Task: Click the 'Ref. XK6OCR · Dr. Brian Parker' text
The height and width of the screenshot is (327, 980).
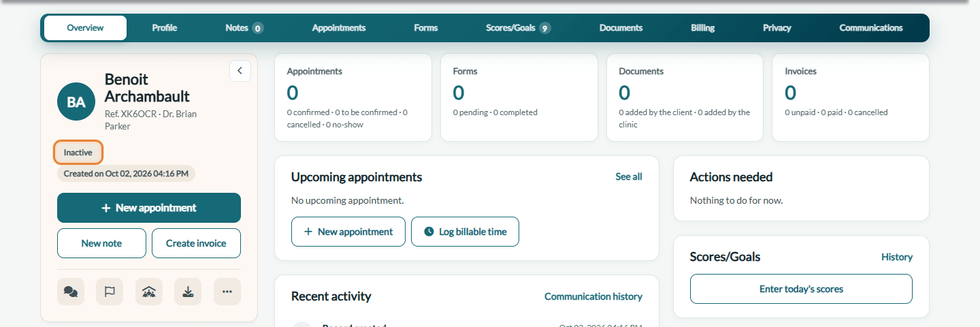Action: click(x=150, y=120)
